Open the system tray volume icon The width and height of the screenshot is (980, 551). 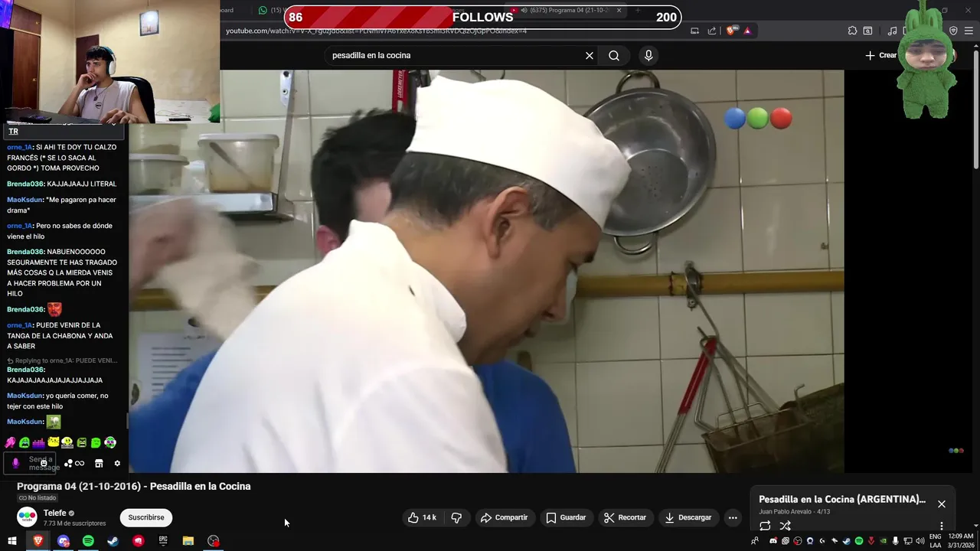coord(920,541)
